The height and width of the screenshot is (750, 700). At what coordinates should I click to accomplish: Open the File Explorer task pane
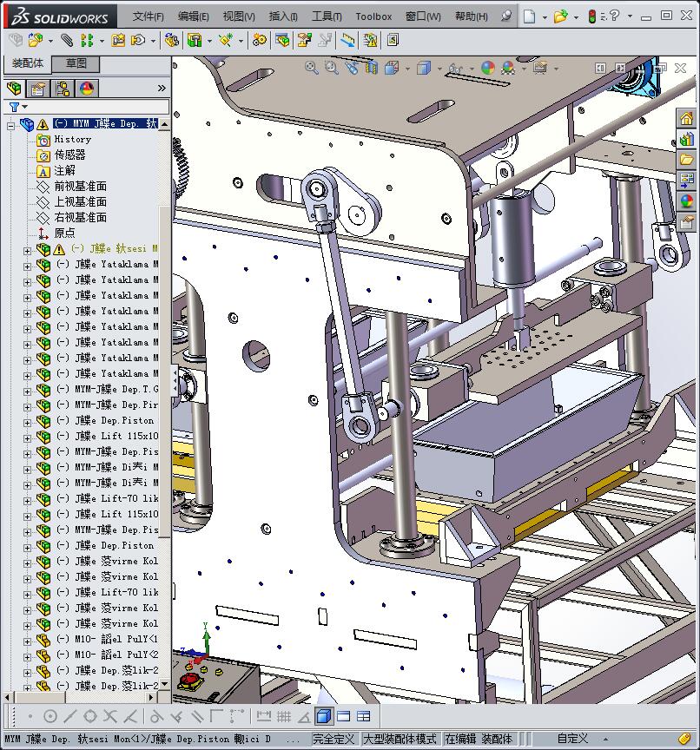coord(686,160)
